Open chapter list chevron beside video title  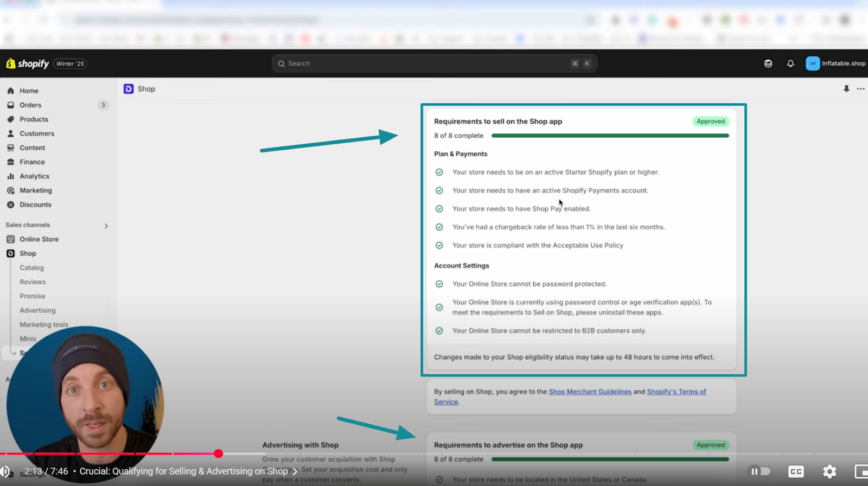click(x=295, y=471)
